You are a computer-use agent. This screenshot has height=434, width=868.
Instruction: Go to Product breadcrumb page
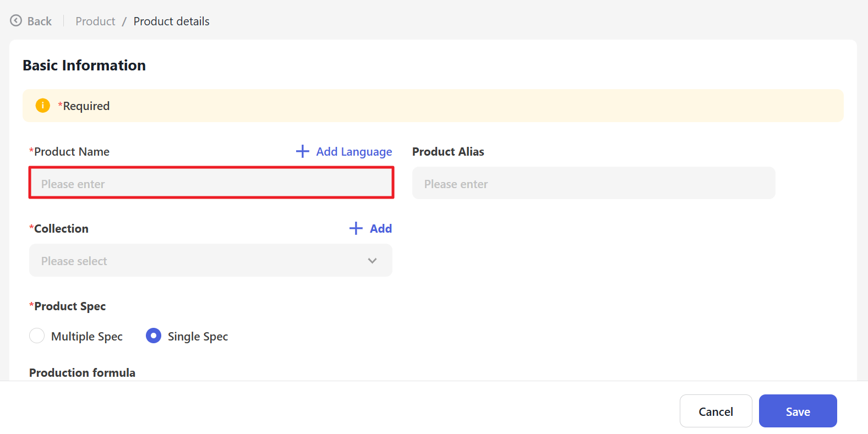(x=95, y=21)
